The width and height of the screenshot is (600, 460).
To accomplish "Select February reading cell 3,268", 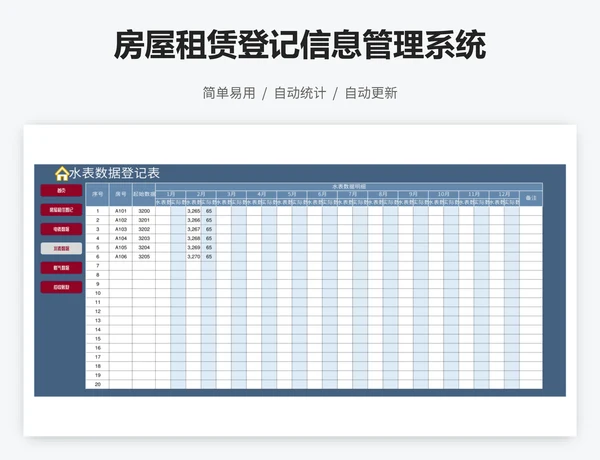I will click(x=194, y=238).
